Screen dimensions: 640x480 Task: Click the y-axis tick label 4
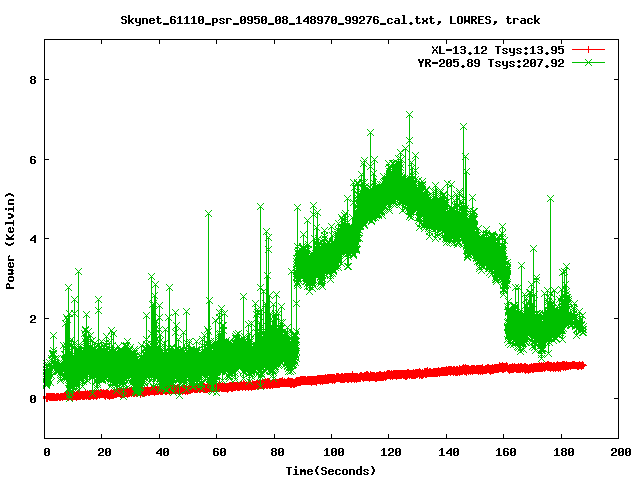point(33,239)
